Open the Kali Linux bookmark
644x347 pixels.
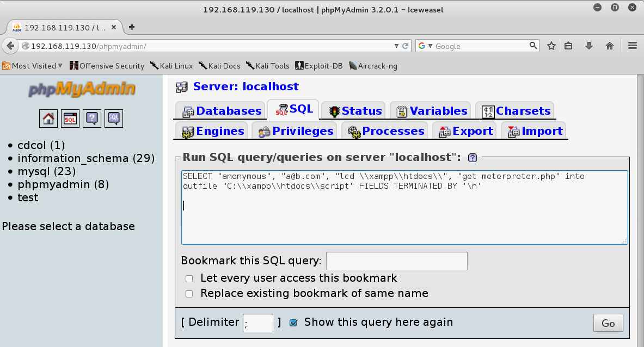[171, 66]
